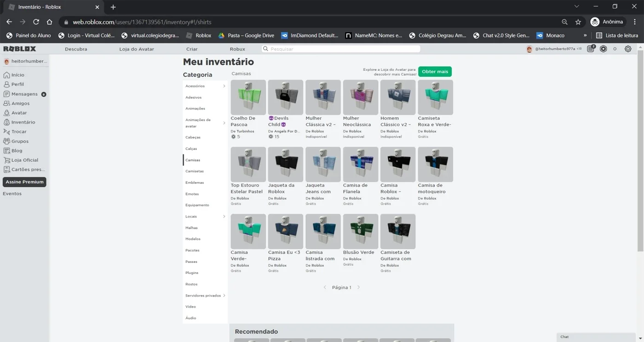Open Blog in the sidebar
Viewport: 644px width, 342px height.
[x=17, y=151]
